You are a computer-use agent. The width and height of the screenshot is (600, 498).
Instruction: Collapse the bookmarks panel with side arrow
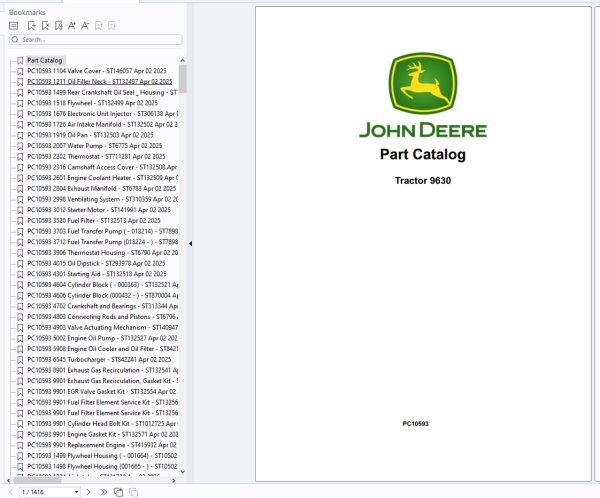click(x=190, y=243)
